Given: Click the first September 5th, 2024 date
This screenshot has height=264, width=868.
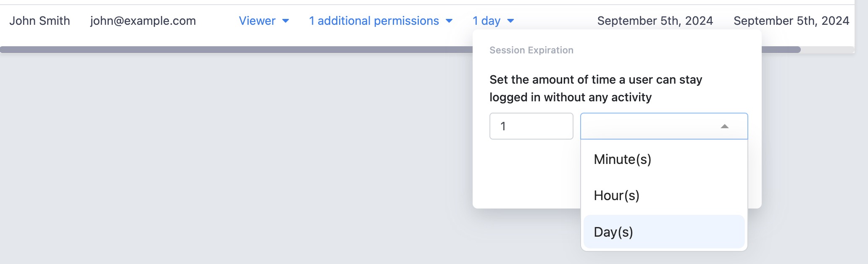Looking at the screenshot, I should coord(655,21).
